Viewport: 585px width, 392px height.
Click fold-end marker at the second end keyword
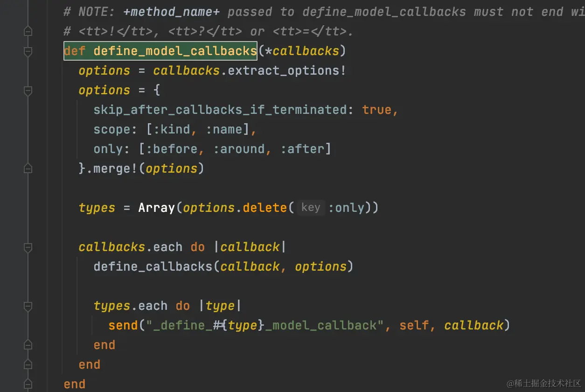coord(28,365)
